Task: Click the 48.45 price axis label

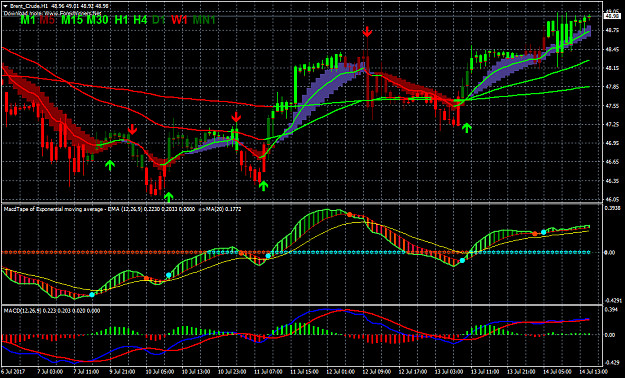Action: tap(611, 49)
